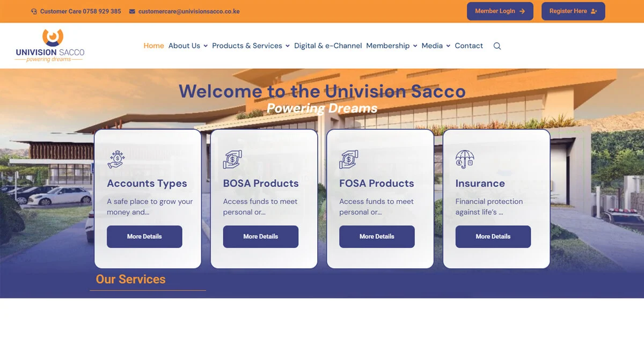
Task: Open search using the magnifier icon
Action: click(x=497, y=46)
